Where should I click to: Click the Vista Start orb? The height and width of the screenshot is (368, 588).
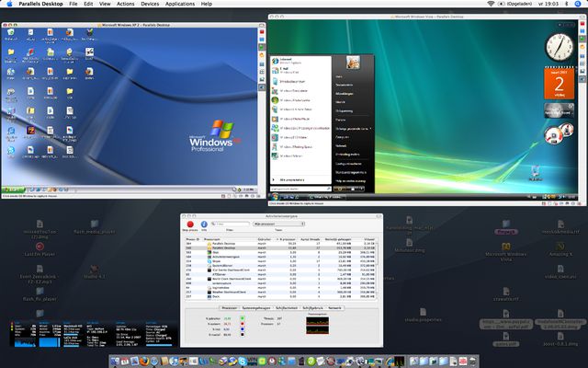tap(275, 196)
